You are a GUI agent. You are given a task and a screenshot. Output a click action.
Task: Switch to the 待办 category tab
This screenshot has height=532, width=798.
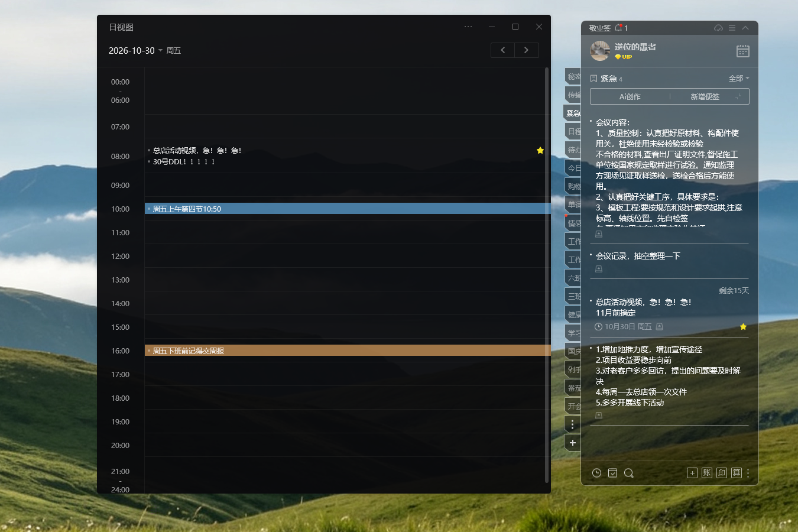tap(573, 150)
